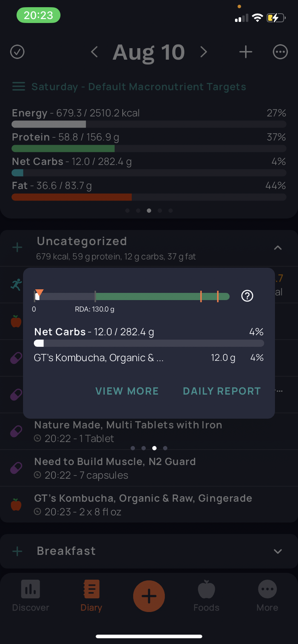Open the three-dot options menu at top

coord(280,52)
